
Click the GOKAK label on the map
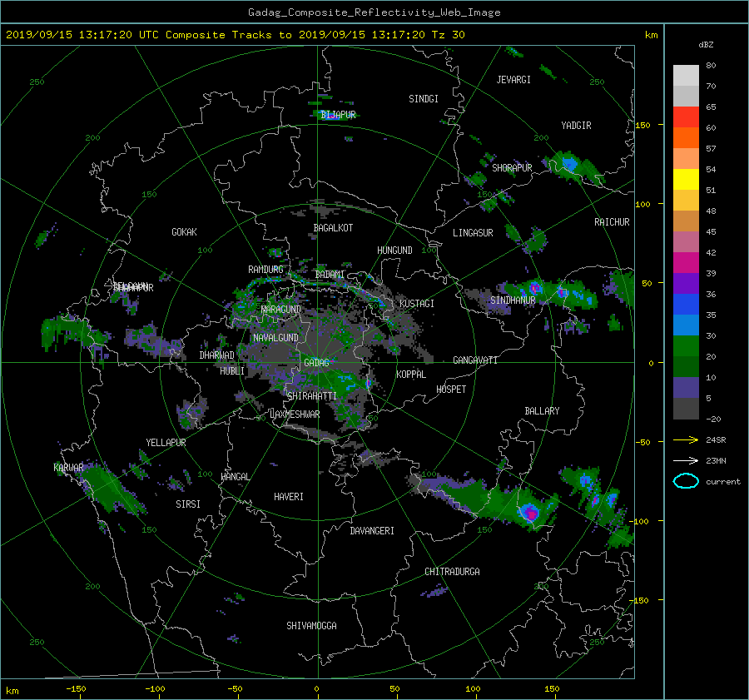[x=184, y=231]
